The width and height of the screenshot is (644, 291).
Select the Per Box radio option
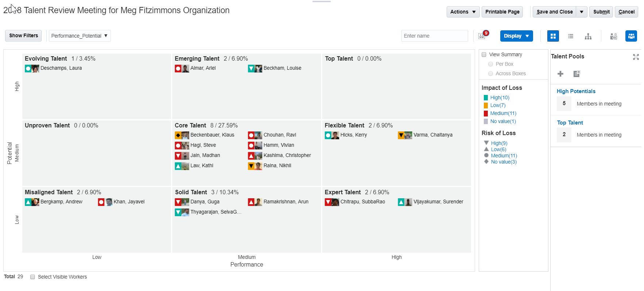tap(490, 64)
